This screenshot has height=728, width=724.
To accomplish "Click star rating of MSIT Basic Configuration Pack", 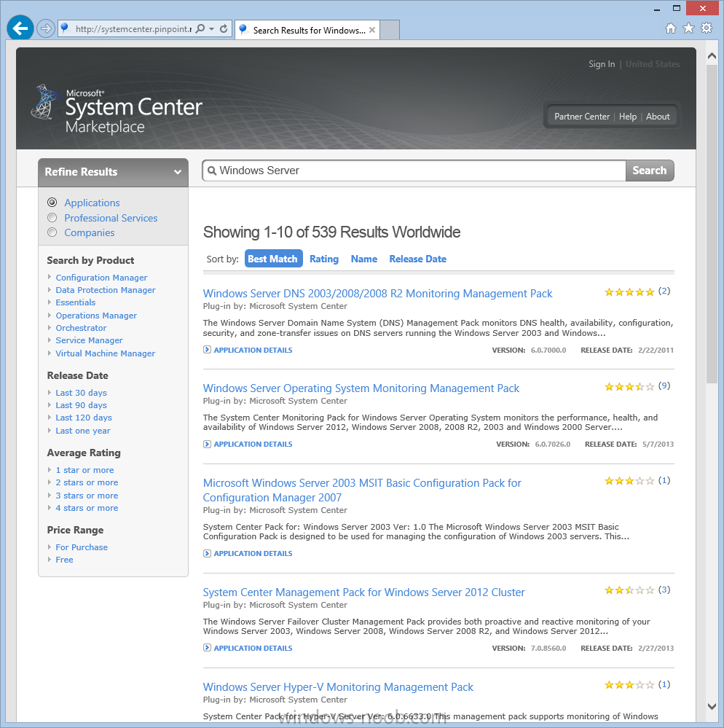I will tap(629, 481).
